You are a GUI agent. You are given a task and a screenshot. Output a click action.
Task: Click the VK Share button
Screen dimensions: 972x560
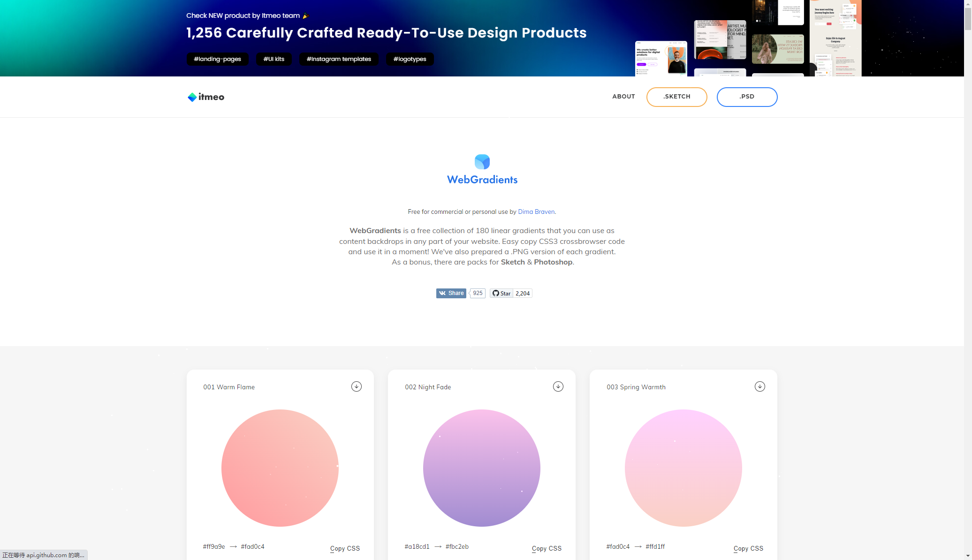tap(451, 293)
